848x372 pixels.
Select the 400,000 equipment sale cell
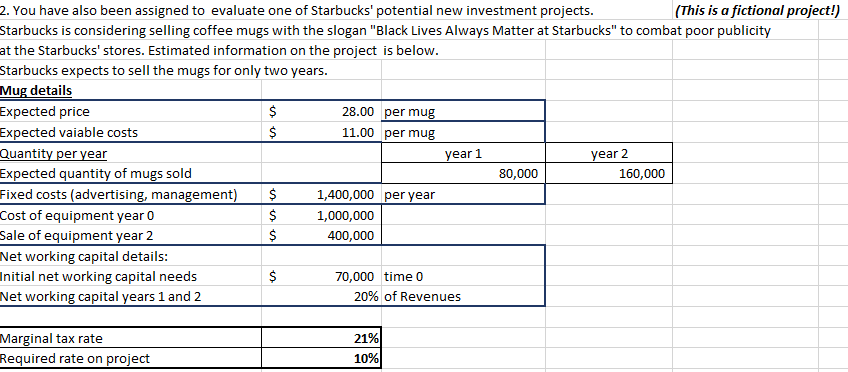point(322,235)
